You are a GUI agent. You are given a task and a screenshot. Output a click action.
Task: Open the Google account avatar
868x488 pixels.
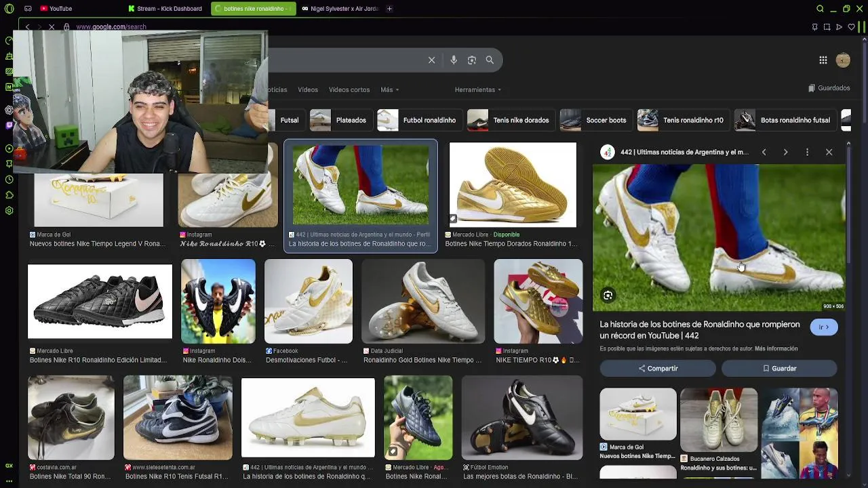pos(843,60)
